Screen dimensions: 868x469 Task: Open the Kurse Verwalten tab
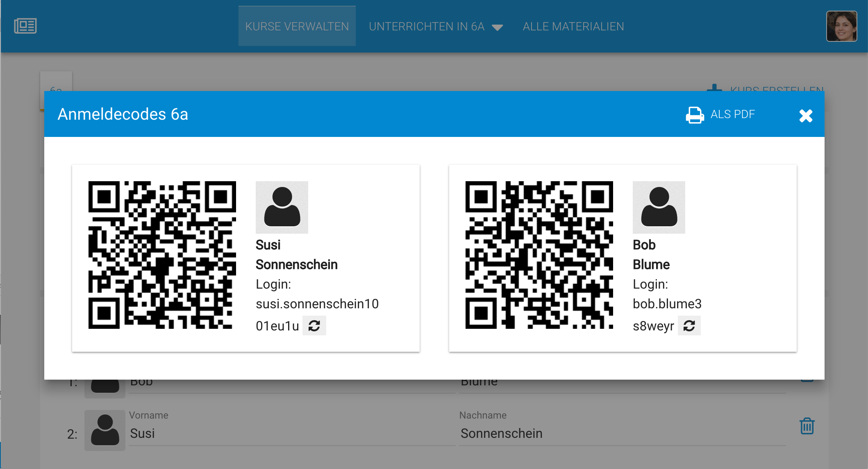(297, 26)
